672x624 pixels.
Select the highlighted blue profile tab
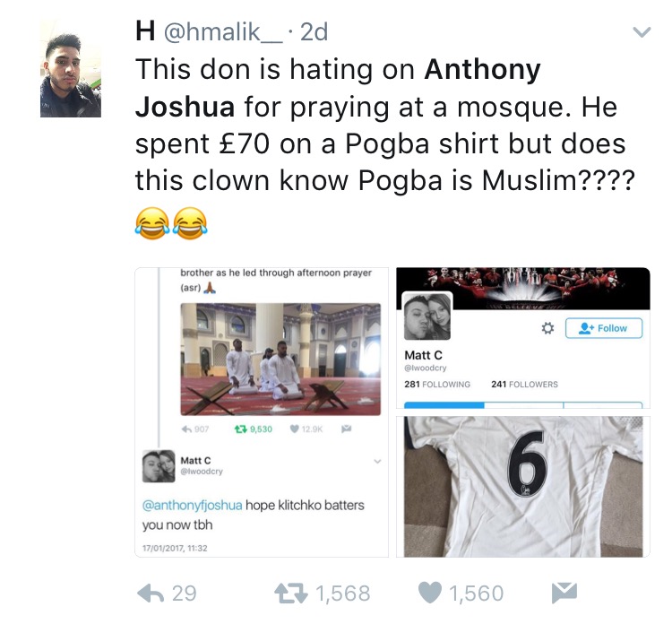click(x=444, y=405)
